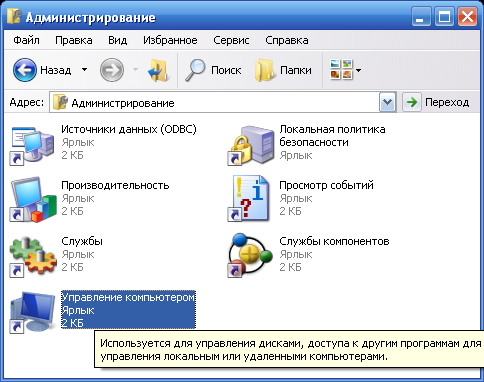Click the Назад button label

pyautogui.click(x=56, y=70)
